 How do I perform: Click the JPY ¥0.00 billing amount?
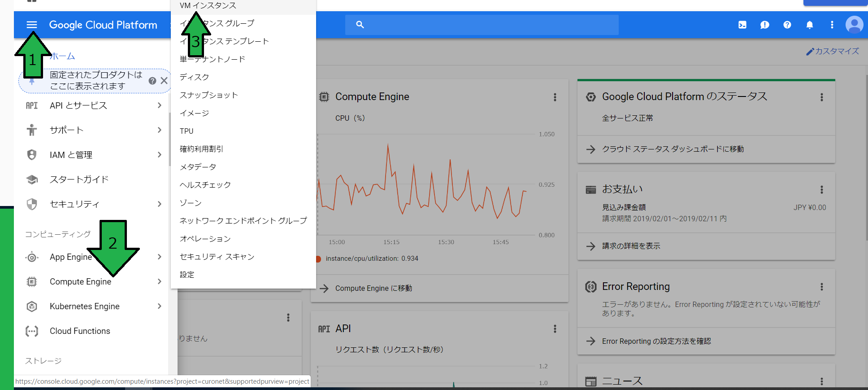(810, 207)
